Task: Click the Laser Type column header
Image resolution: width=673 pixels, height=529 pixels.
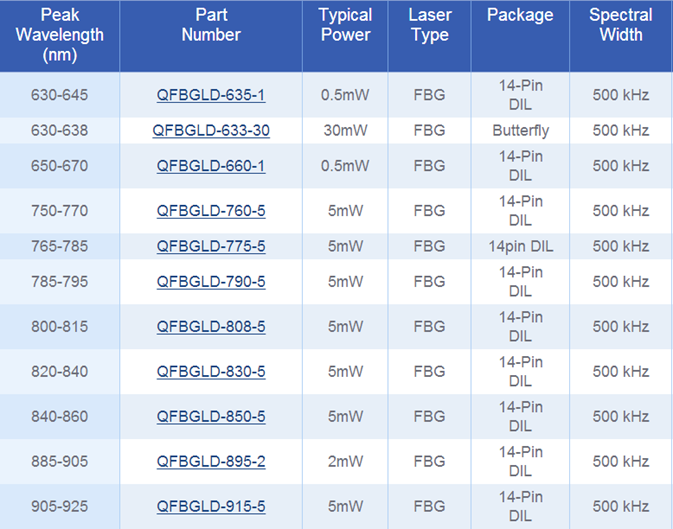Action: pyautogui.click(x=431, y=25)
